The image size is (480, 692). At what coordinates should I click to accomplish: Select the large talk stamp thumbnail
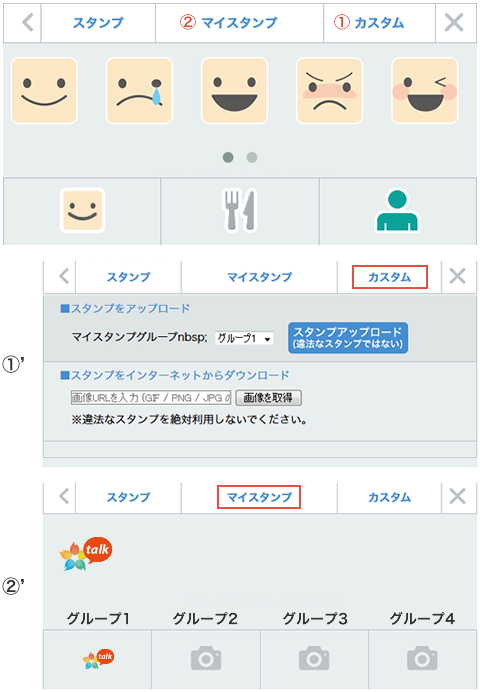(86, 554)
